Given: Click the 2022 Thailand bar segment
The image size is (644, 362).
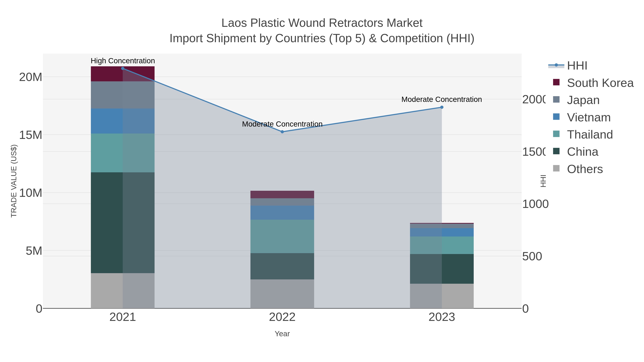Looking at the screenshot, I should pyautogui.click(x=282, y=236).
